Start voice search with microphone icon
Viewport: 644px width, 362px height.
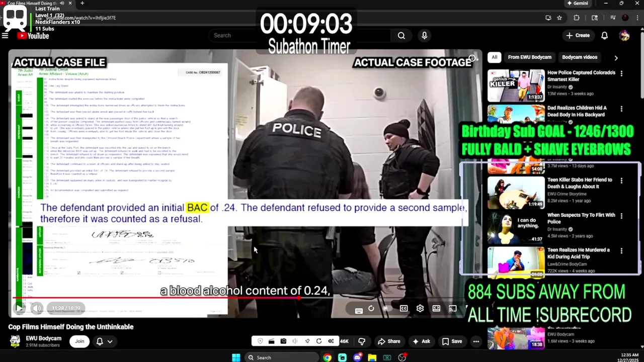click(x=424, y=36)
